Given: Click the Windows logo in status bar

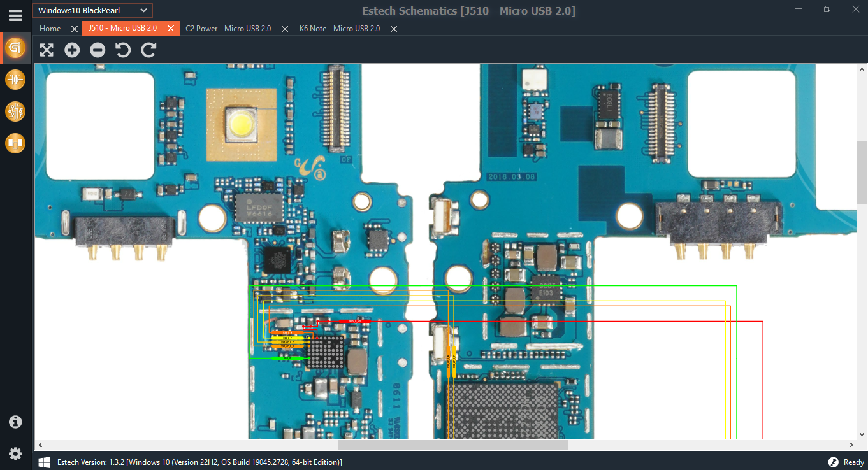Looking at the screenshot, I should [44, 462].
